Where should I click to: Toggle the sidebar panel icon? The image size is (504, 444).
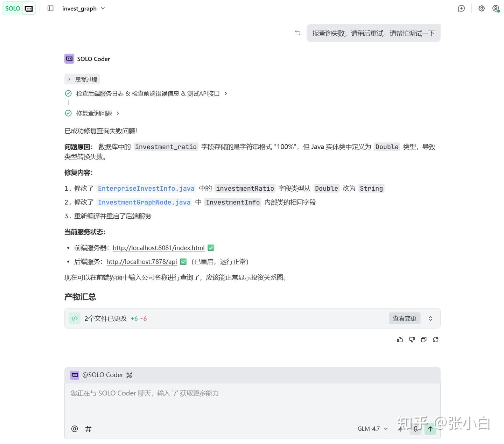coord(50,8)
